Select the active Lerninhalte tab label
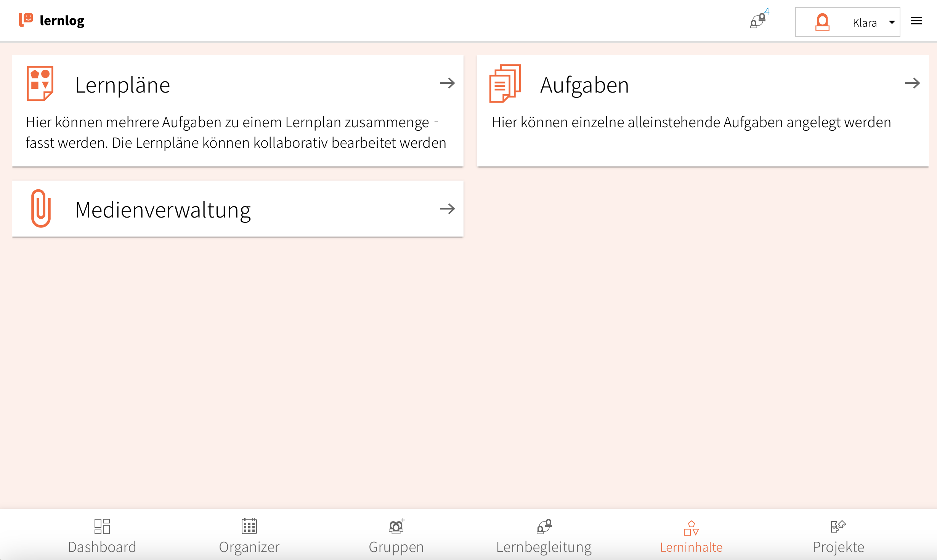The width and height of the screenshot is (937, 560). pyautogui.click(x=691, y=547)
